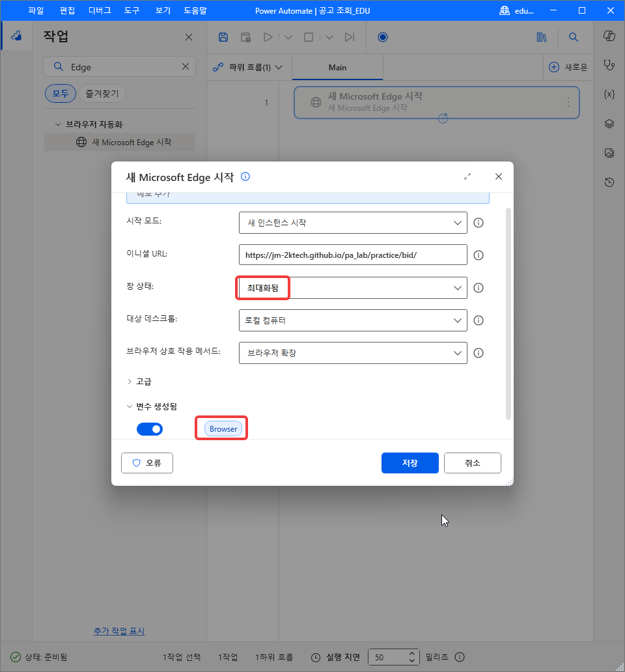Expand the dialog with the arrows icon
This screenshot has width=625, height=672.
(x=467, y=176)
